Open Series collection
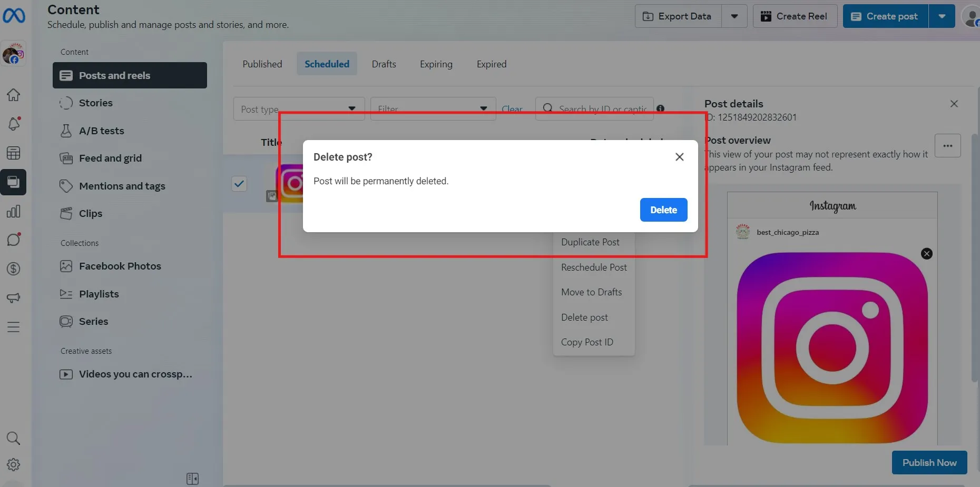 tap(130, 321)
